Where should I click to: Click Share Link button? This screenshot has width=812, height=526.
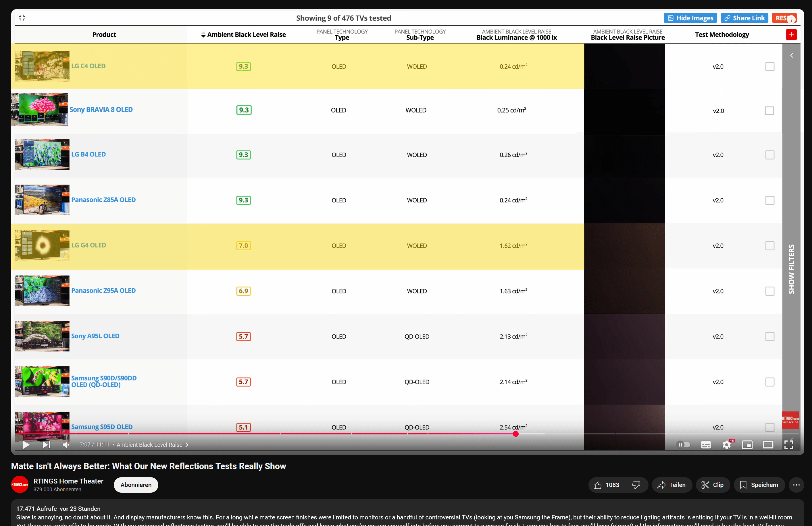coord(744,18)
